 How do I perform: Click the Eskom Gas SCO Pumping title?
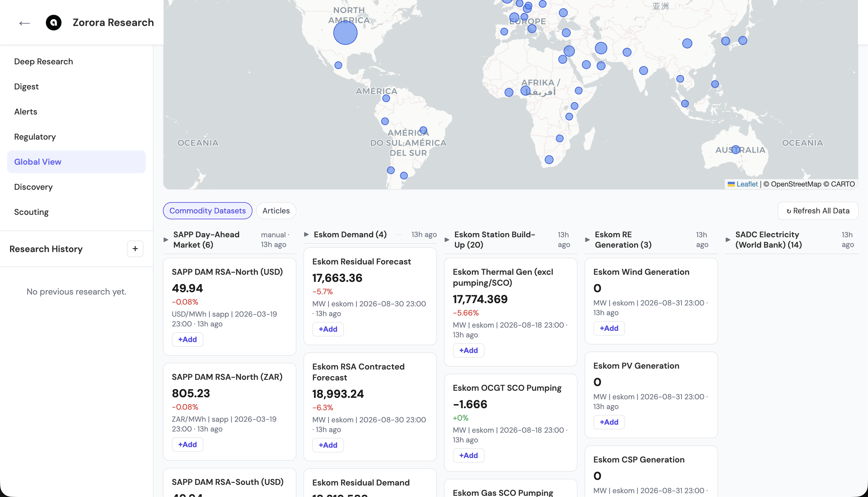click(503, 493)
